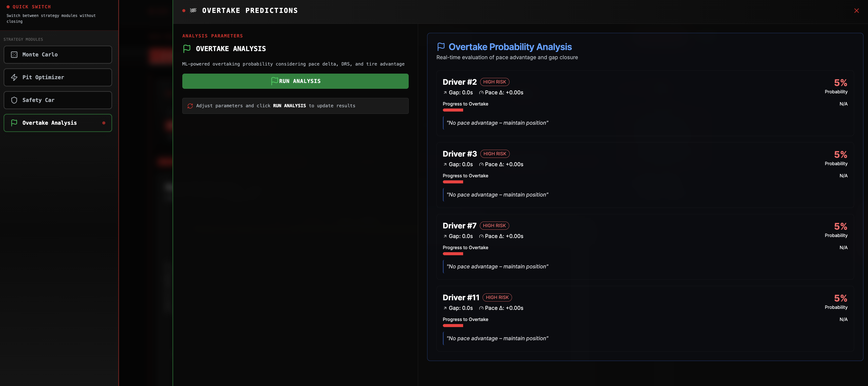
Task: Select the Safety Car strategy module
Action: click(58, 100)
